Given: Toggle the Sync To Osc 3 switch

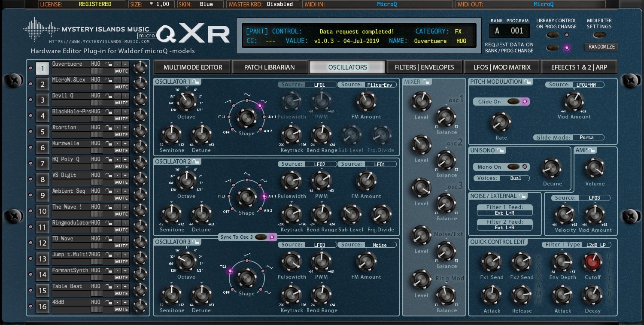Looking at the screenshot, I should (x=261, y=237).
